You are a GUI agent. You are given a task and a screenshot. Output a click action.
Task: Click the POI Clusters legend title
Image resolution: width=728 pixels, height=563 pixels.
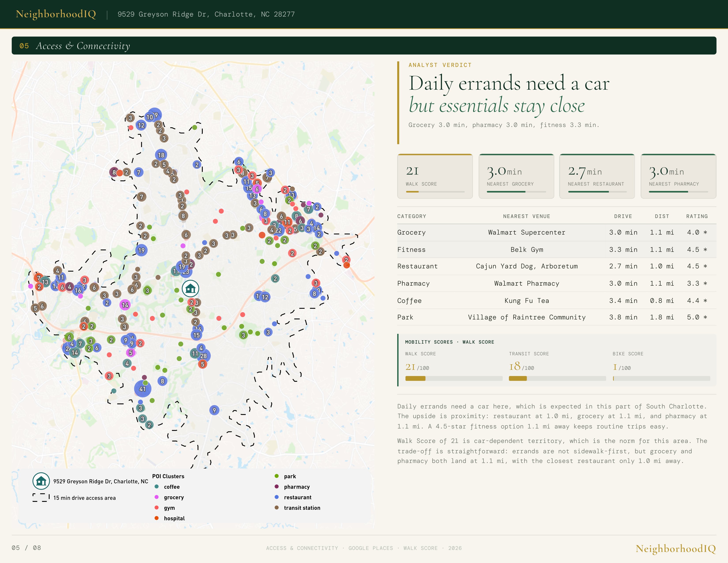pos(168,476)
